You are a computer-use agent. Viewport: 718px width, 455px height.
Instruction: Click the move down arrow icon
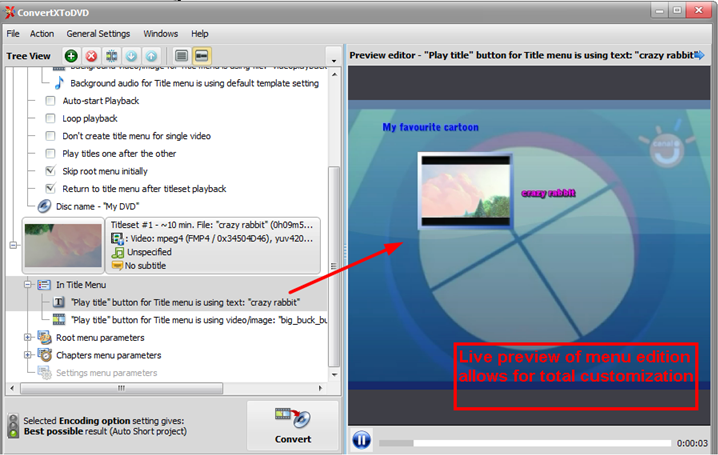point(131,56)
